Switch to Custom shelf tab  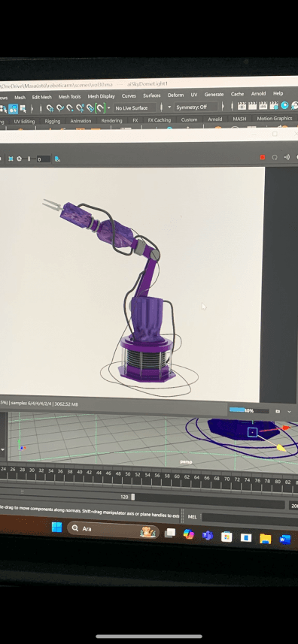tap(189, 119)
